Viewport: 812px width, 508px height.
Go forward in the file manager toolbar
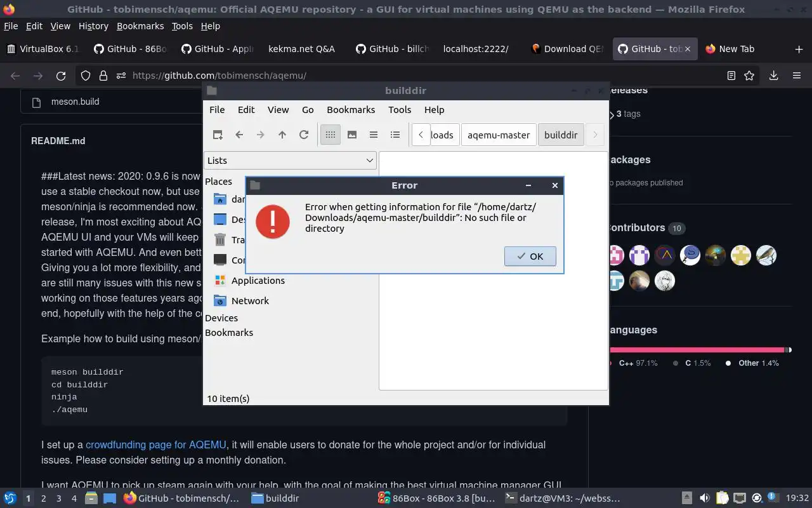261,135
